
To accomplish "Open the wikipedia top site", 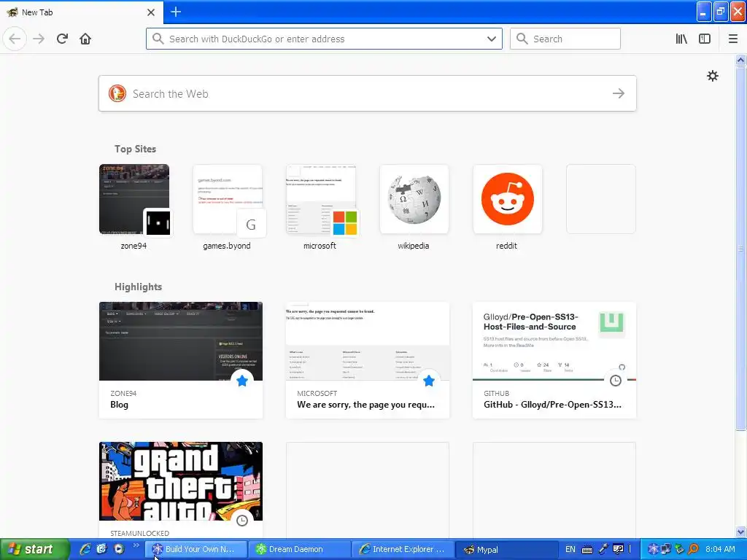I will [x=414, y=199].
